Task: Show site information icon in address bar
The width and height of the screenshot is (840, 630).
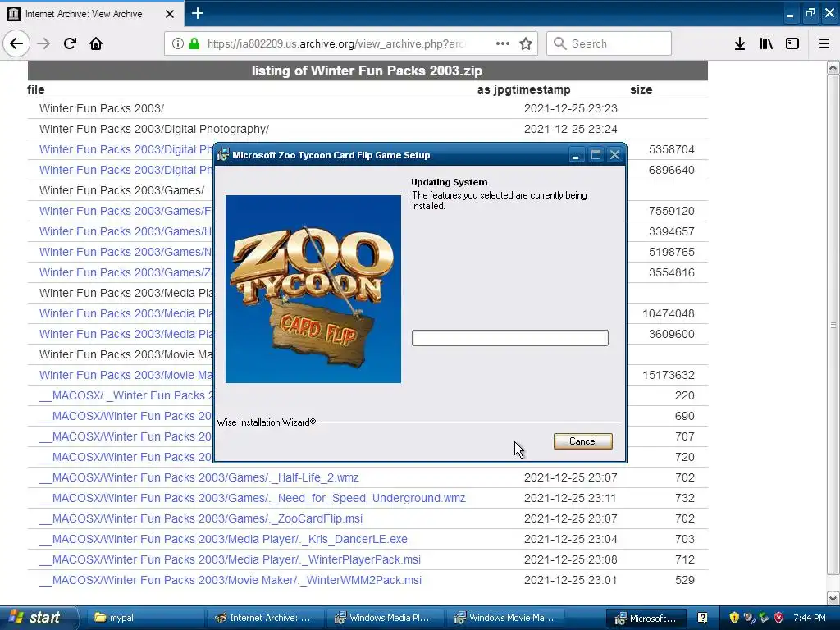Action: tap(178, 43)
